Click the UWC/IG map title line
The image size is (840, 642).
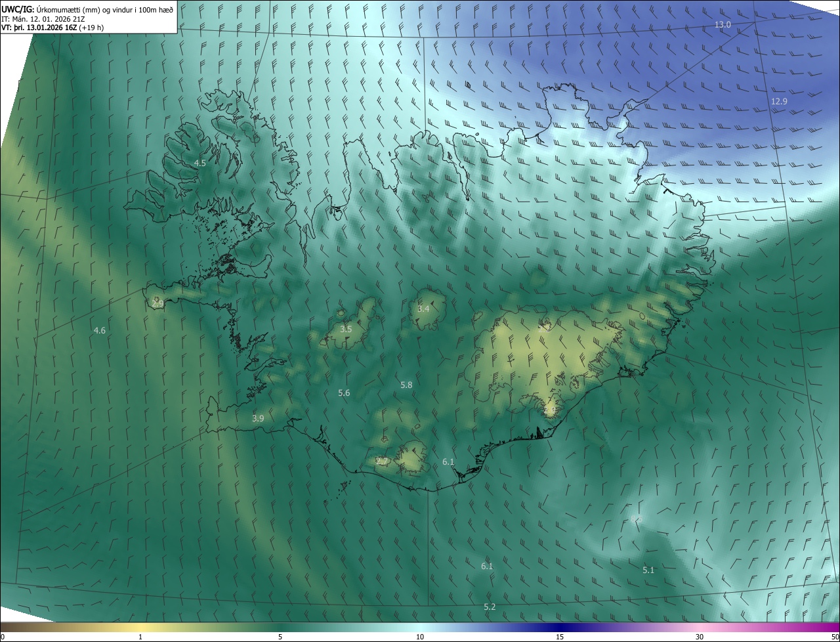pos(87,9)
